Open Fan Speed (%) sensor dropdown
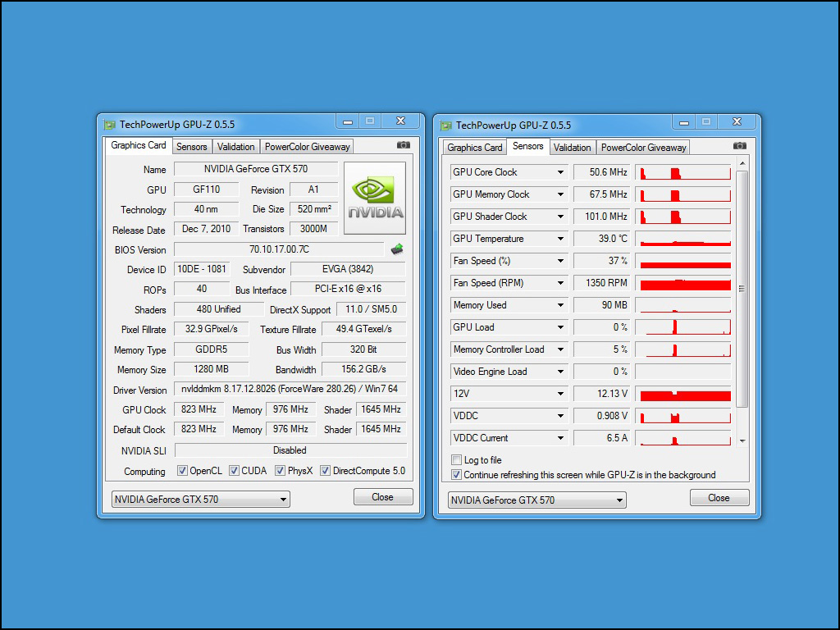The image size is (840, 630). pyautogui.click(x=560, y=261)
